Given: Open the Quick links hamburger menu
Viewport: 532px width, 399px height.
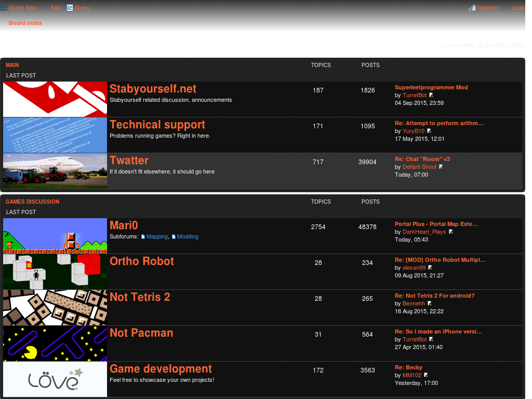Looking at the screenshot, I should (x=4, y=7).
